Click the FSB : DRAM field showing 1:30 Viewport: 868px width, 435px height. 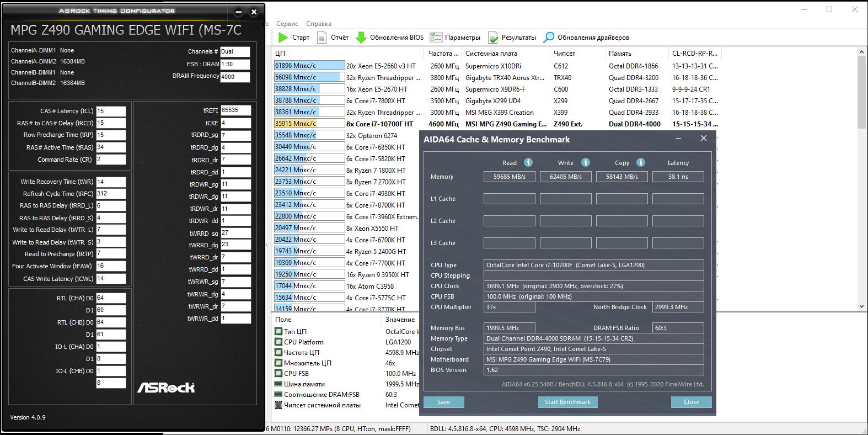(x=235, y=65)
